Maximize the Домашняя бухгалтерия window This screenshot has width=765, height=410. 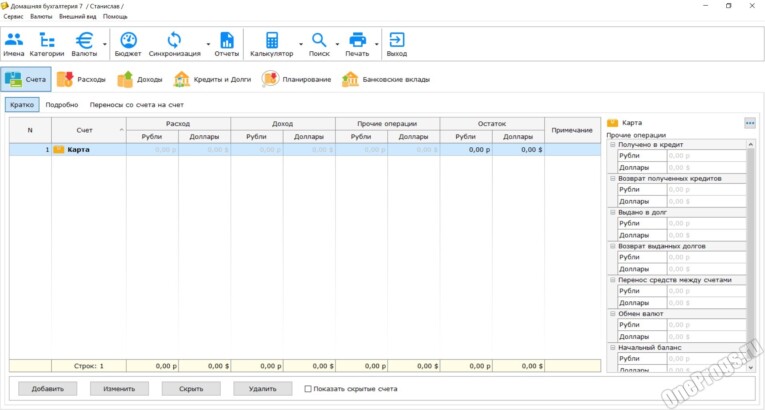(x=728, y=6)
